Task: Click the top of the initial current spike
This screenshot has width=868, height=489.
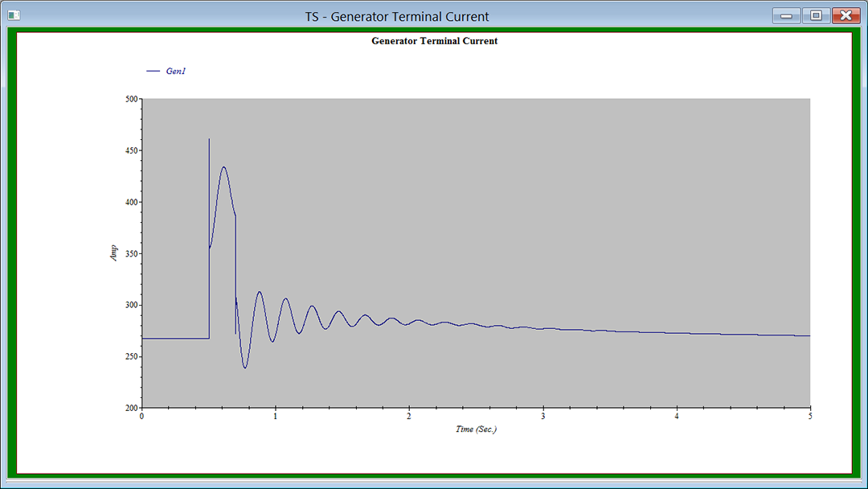Action: coord(209,140)
